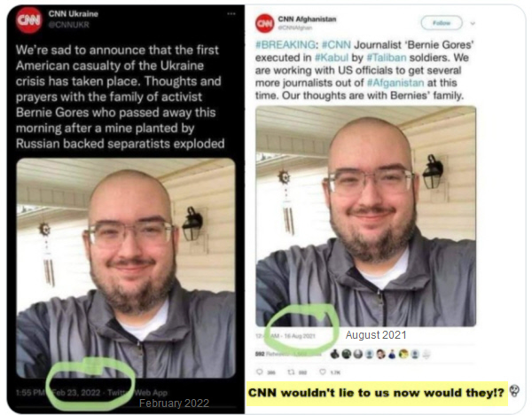
Task: Click the retweet icon under Afghanistan tweet
Action: coord(291,372)
